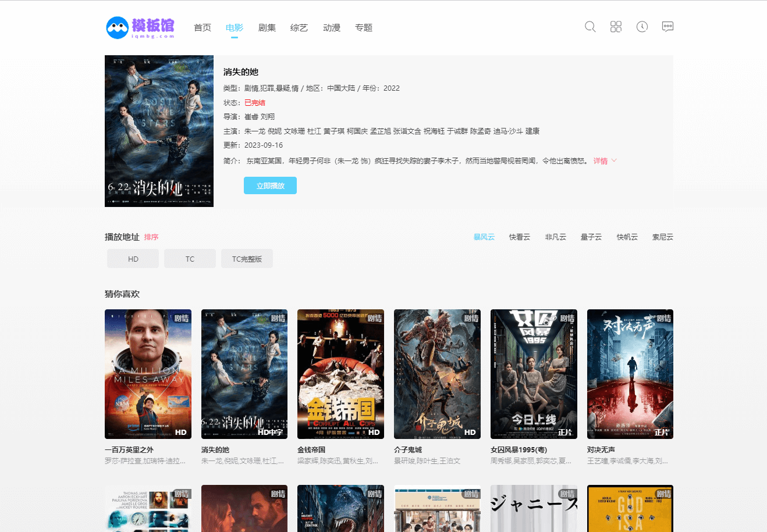This screenshot has height=532, width=767.
Task: Open the category grid icon in header
Action: tap(616, 27)
